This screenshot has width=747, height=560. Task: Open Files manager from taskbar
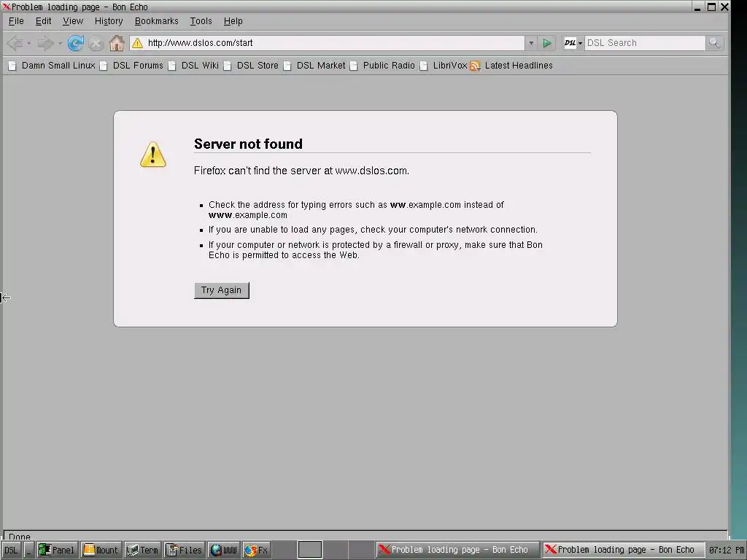tap(185, 550)
